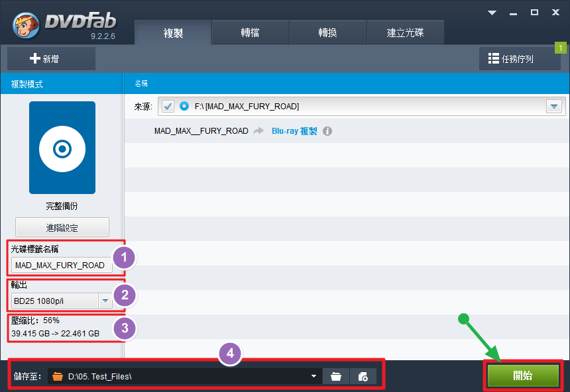Click the disc label name text field

coord(62,265)
